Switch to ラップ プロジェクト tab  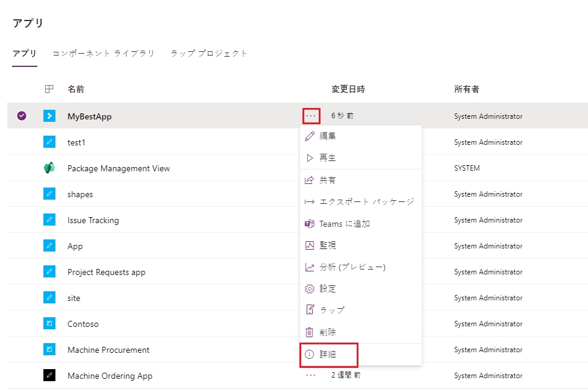coord(209,53)
